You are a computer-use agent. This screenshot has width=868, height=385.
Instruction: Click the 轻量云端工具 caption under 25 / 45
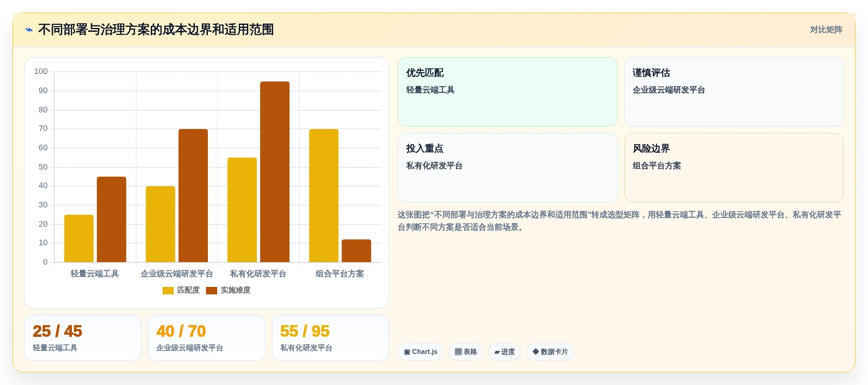pyautogui.click(x=55, y=348)
